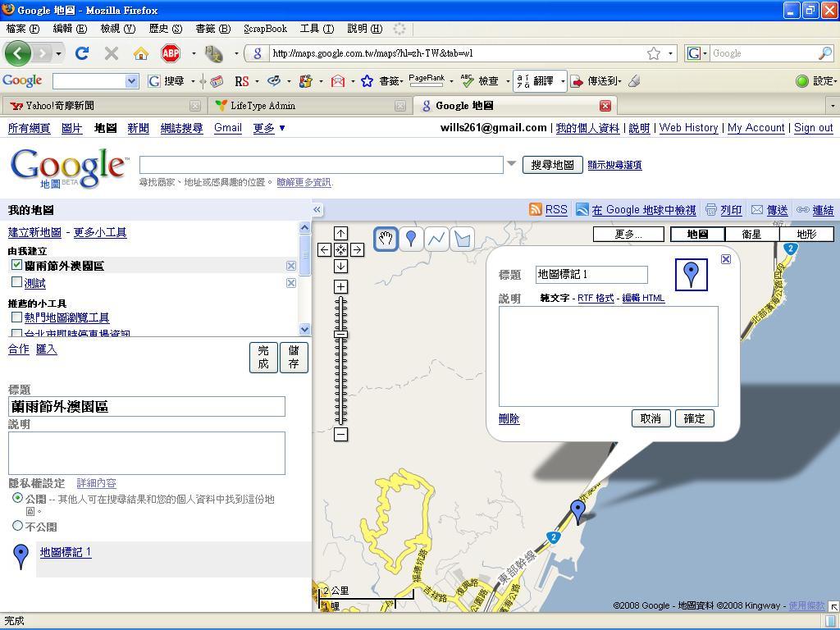The image size is (840, 630).
Task: Select the draw shape polygon tool
Action: (463, 239)
